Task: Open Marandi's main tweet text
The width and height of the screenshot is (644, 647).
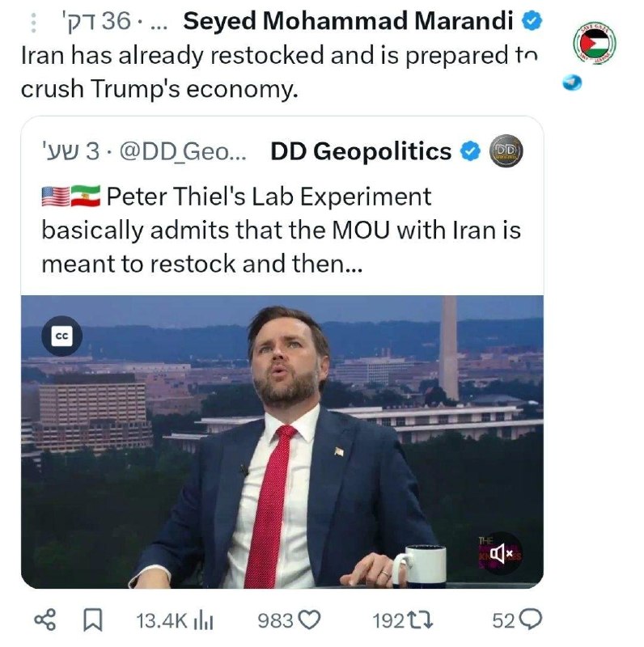Action: click(x=279, y=72)
